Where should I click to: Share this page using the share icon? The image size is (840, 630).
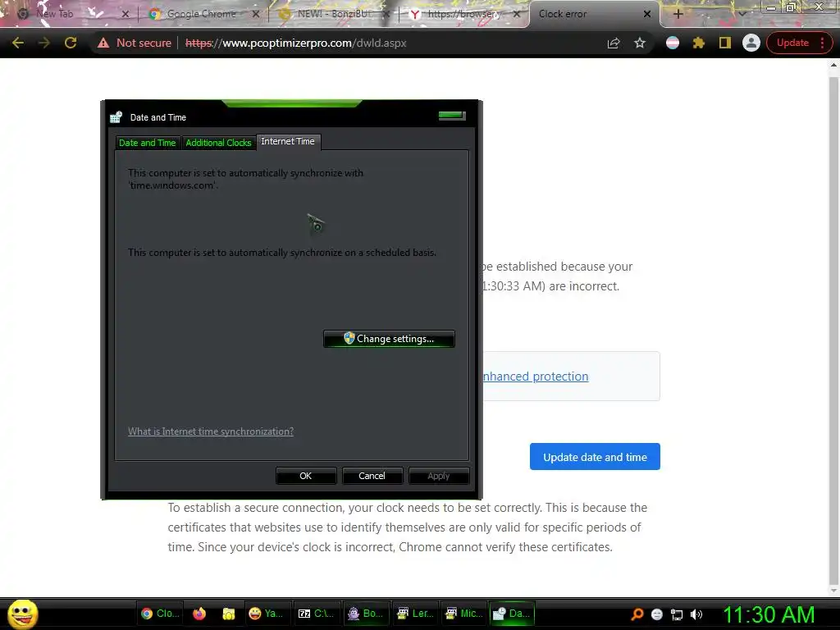[614, 43]
